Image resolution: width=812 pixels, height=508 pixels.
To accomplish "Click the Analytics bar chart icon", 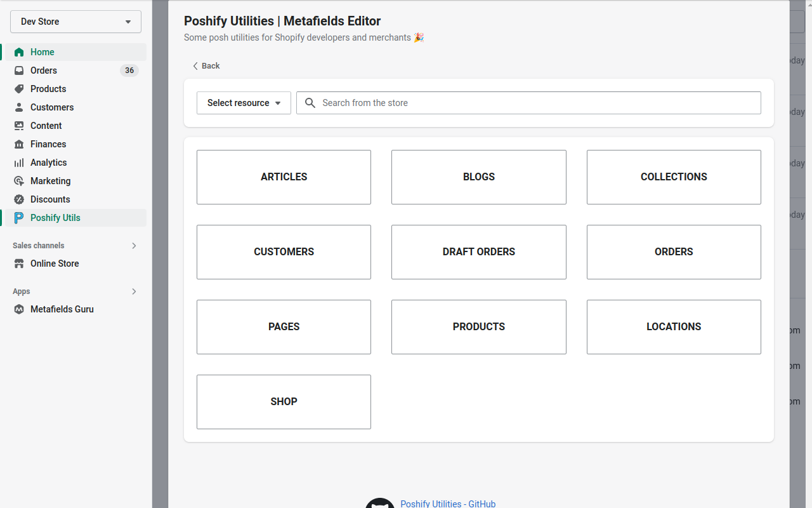I will pyautogui.click(x=19, y=163).
